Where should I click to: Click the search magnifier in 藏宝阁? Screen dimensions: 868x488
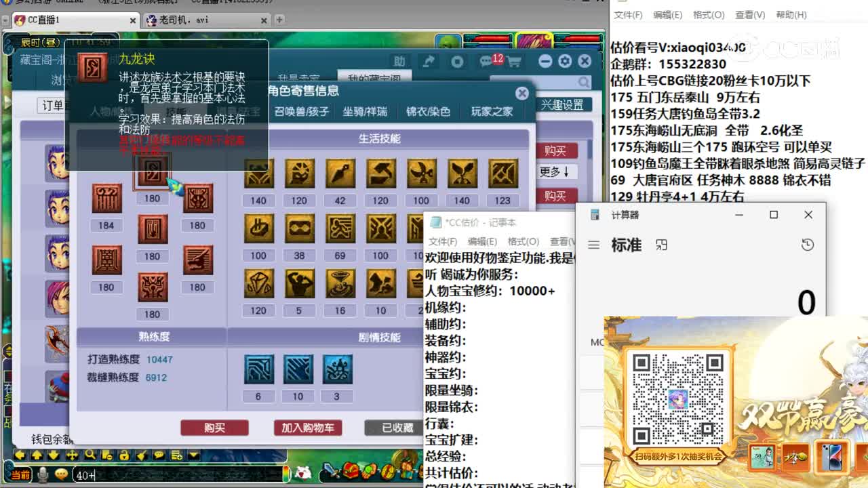click(584, 82)
